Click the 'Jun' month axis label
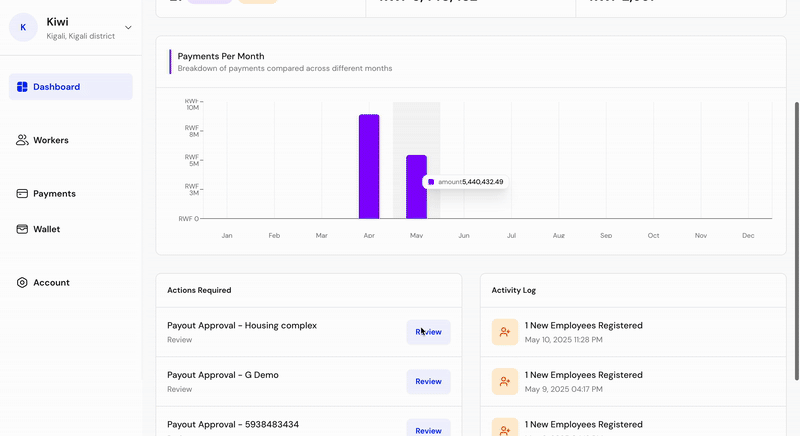800x436 pixels. pyautogui.click(x=464, y=236)
